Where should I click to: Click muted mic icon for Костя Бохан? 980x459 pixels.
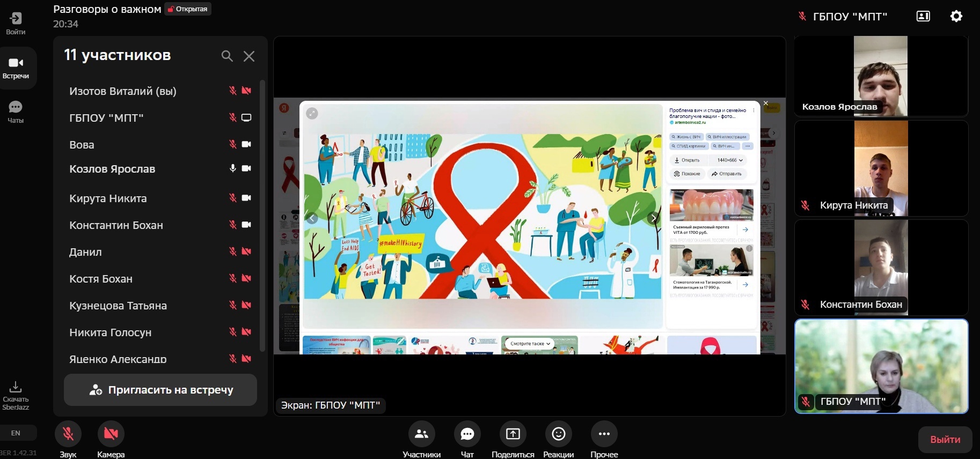pyautogui.click(x=233, y=278)
